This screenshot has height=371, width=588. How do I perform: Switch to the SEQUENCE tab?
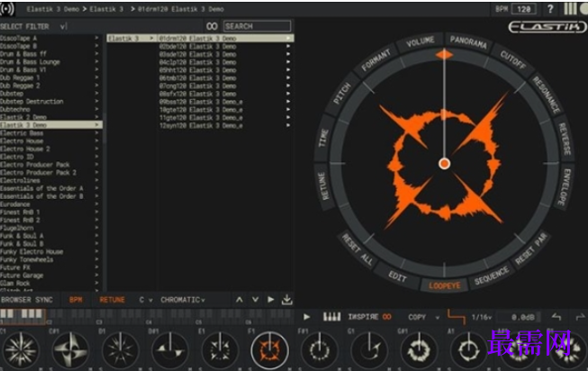(x=492, y=276)
